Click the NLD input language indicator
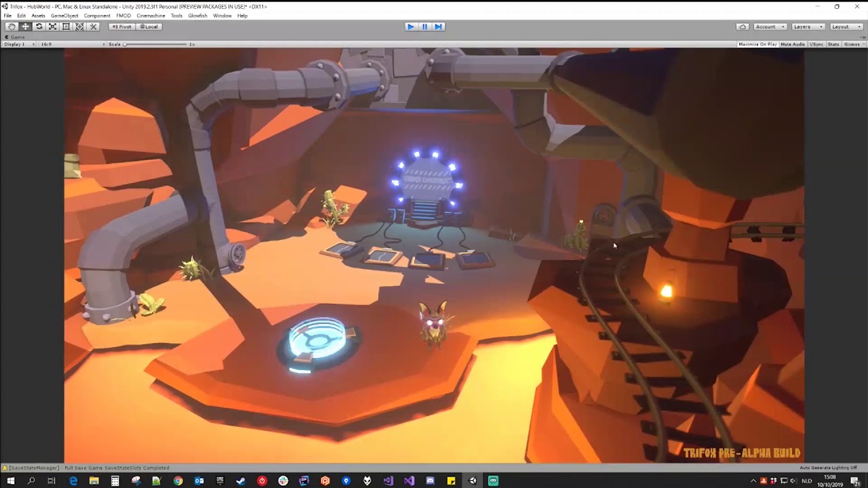The image size is (868, 488). 807,481
